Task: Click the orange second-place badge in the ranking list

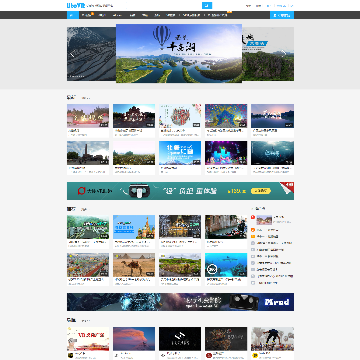Action: pyautogui.click(x=253, y=230)
